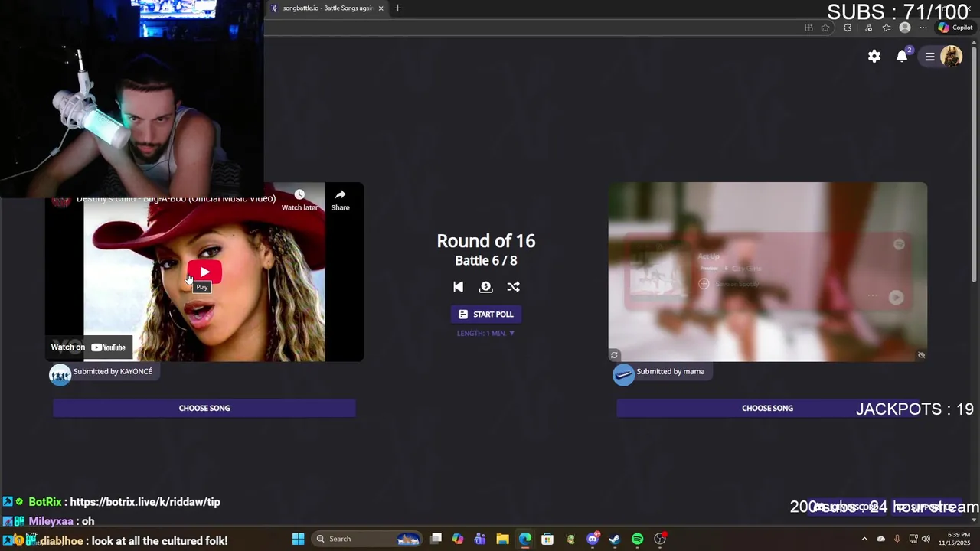The height and width of the screenshot is (551, 980).
Task: Open the blurred right song thumbnail
Action: pyautogui.click(x=767, y=272)
